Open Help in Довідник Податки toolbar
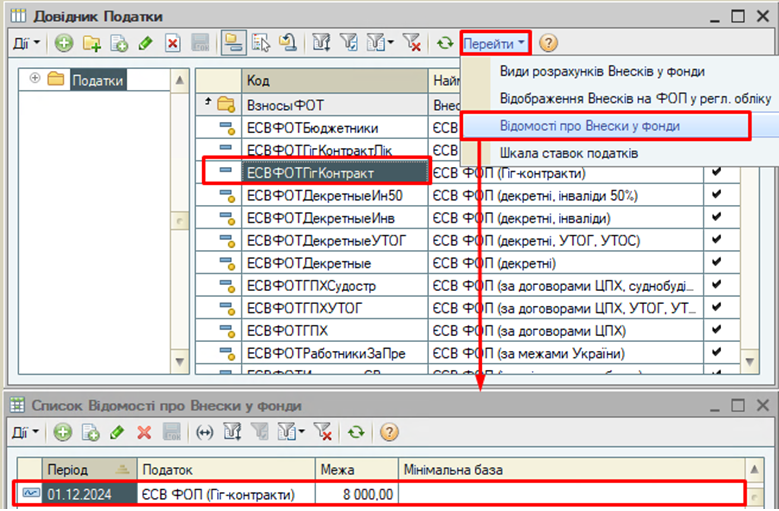The width and height of the screenshot is (779, 511). point(548,43)
